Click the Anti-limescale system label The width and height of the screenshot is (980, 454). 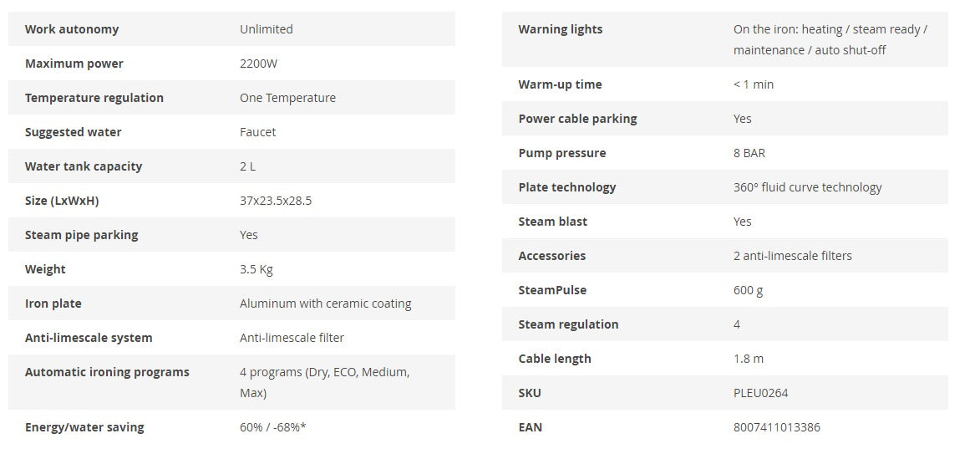point(89,338)
